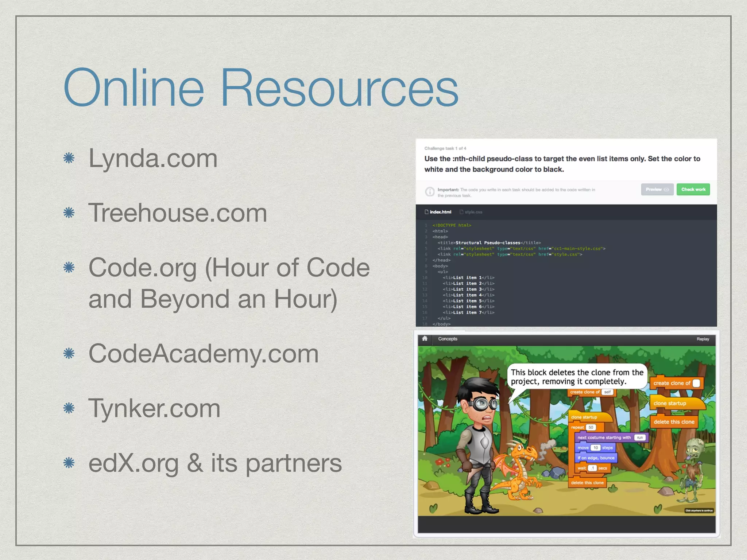Click the code line 'List item 7'
The image size is (747, 560).
click(x=469, y=312)
